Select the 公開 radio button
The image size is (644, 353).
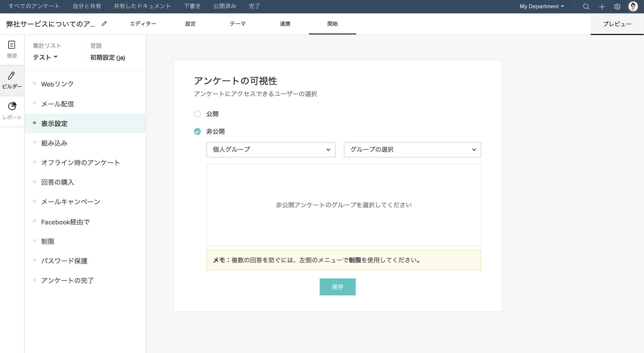point(197,114)
